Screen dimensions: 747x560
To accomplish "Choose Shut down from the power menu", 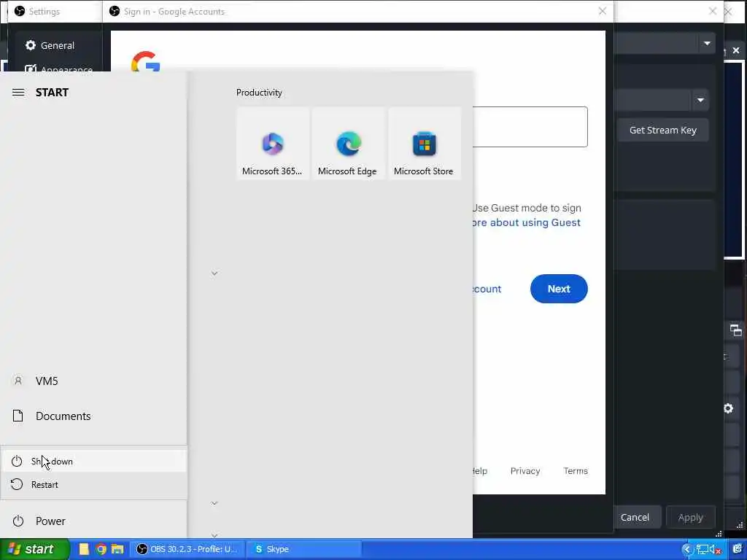I will click(x=93, y=461).
